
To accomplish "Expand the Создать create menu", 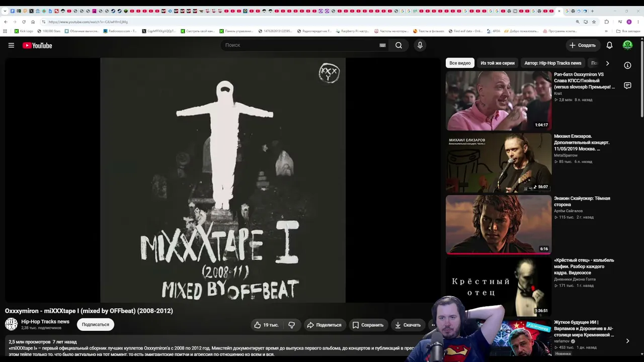I will tap(583, 45).
